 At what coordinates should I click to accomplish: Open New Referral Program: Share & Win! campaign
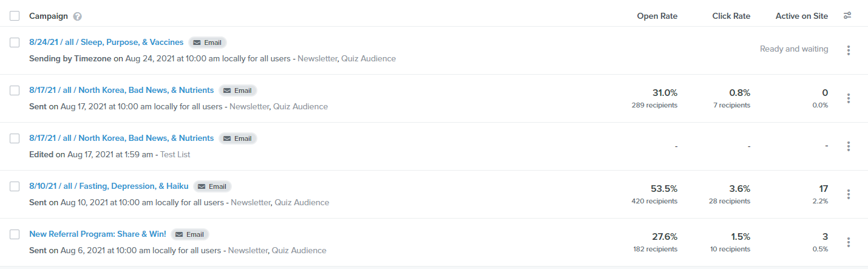click(x=98, y=234)
